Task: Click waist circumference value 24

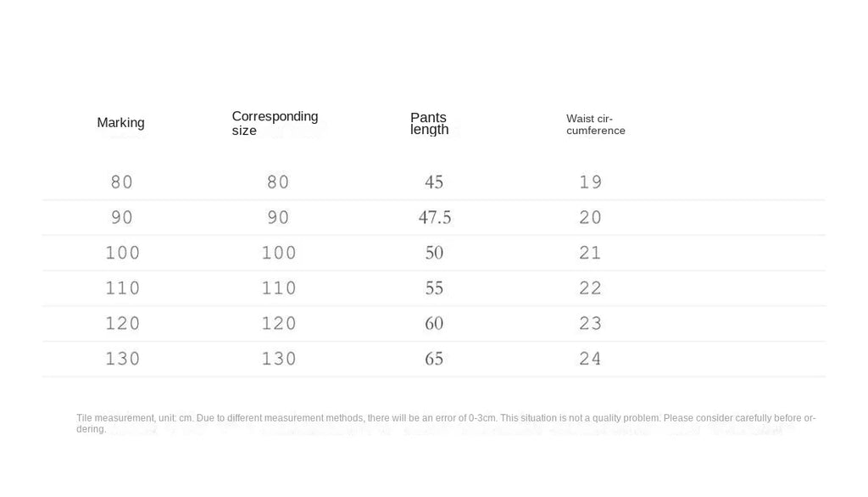Action: click(590, 359)
